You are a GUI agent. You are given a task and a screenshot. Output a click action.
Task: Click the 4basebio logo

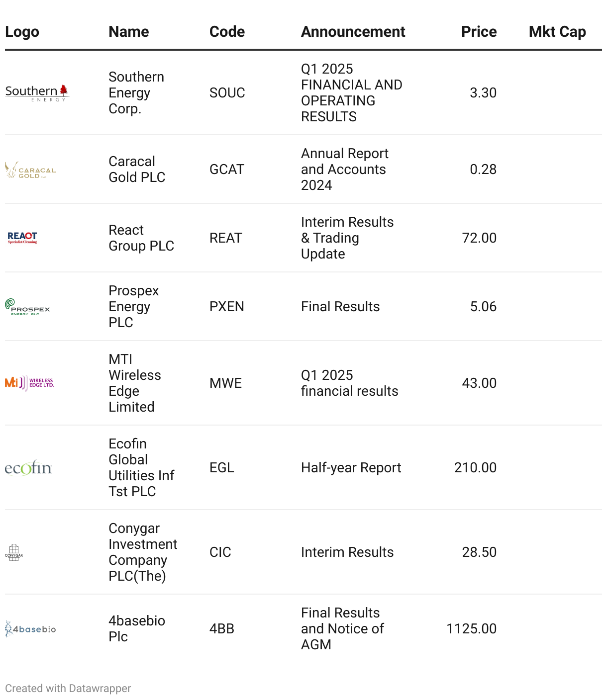coord(30,629)
